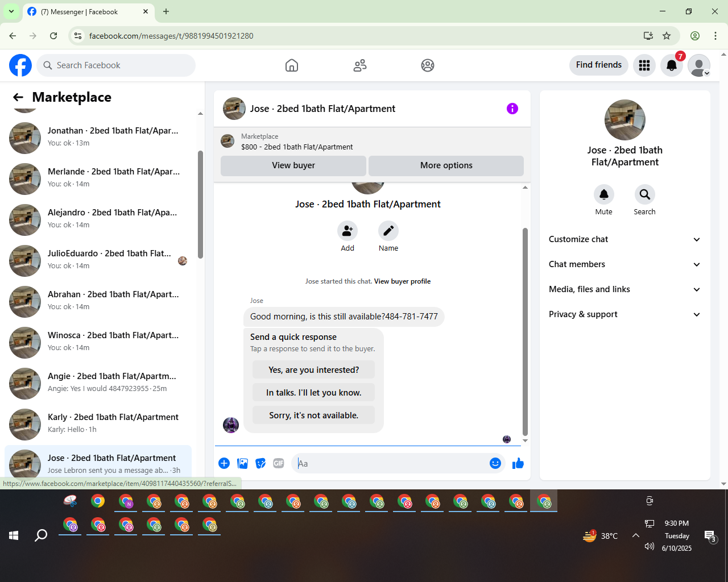Send quick response Yes, are you interested?
Screen dimensions: 728x582
314,370
